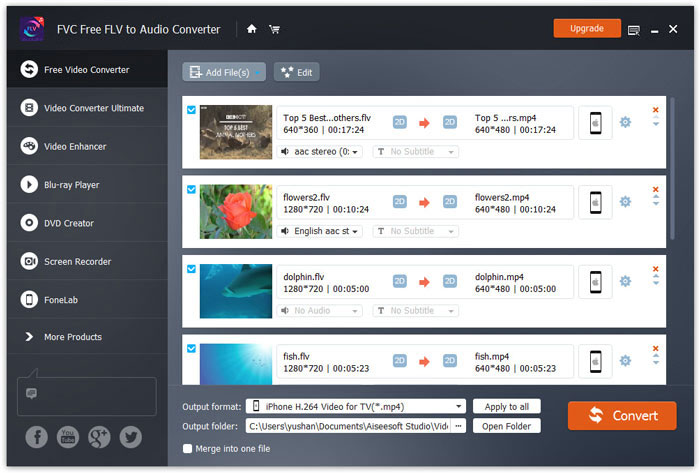Expand More Products in sidebar

(87, 337)
